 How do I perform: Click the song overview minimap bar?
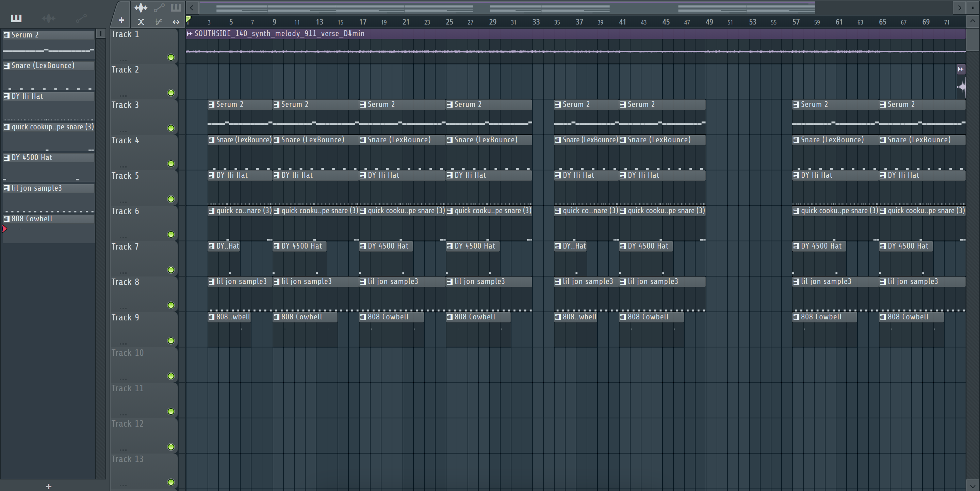[x=507, y=7]
